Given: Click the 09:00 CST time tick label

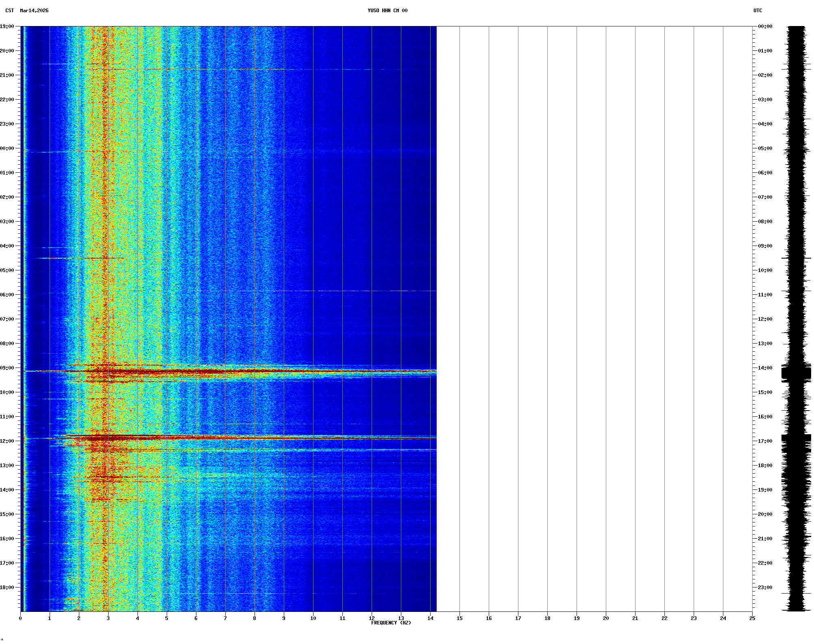Looking at the screenshot, I should [x=7, y=368].
